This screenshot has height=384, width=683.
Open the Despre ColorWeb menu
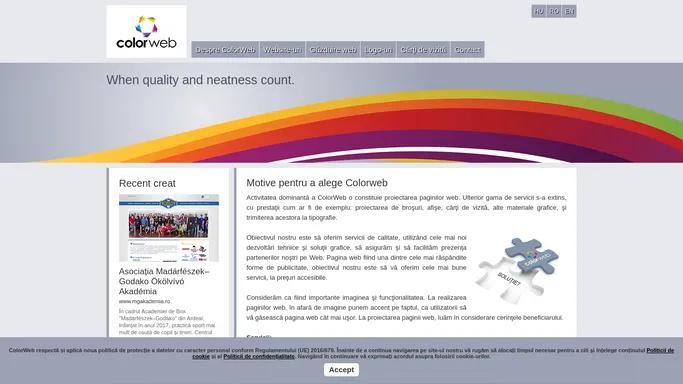225,50
